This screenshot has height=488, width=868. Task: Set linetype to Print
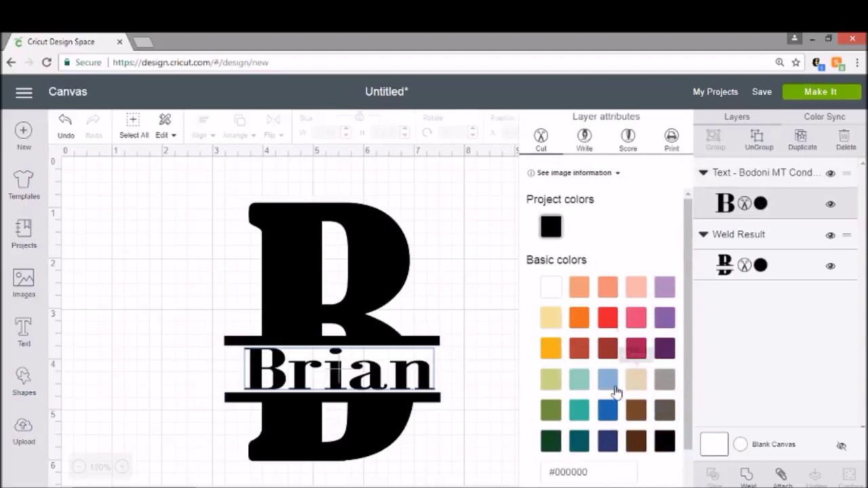[671, 140]
